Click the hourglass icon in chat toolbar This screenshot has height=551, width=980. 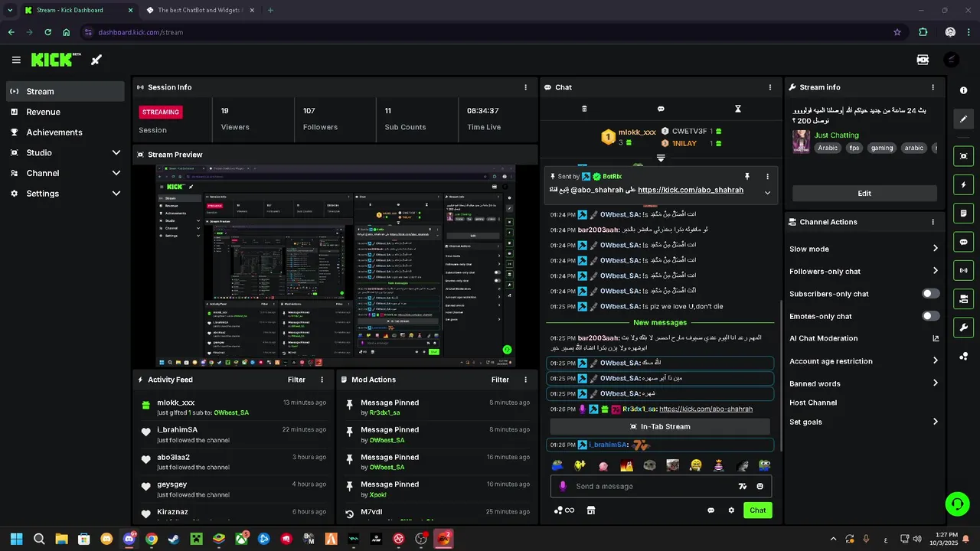pyautogui.click(x=738, y=109)
